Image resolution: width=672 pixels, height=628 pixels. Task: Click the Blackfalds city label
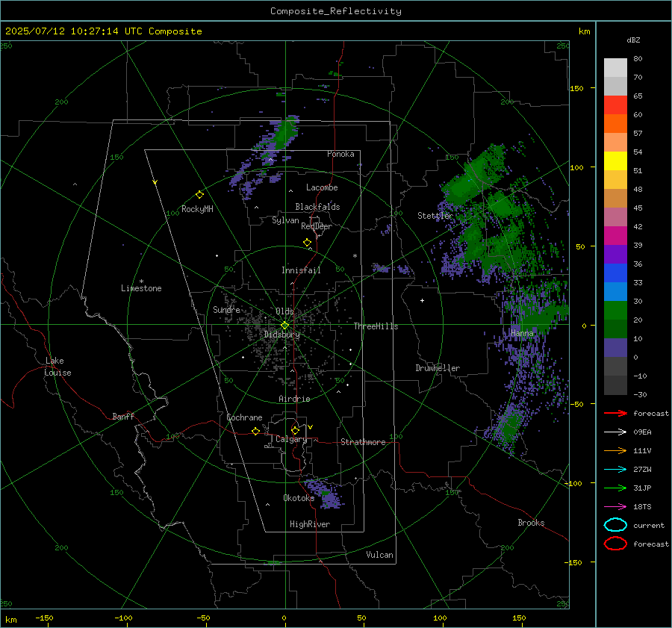[317, 207]
